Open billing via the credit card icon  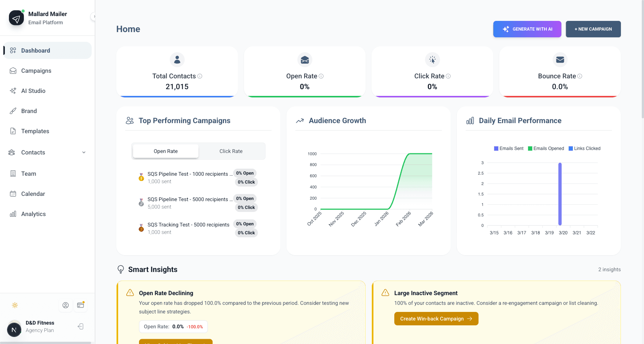coord(80,305)
